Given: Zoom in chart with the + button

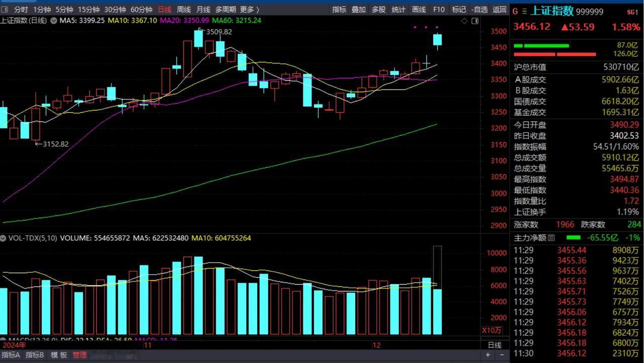Looking at the screenshot, I should 488,355.
